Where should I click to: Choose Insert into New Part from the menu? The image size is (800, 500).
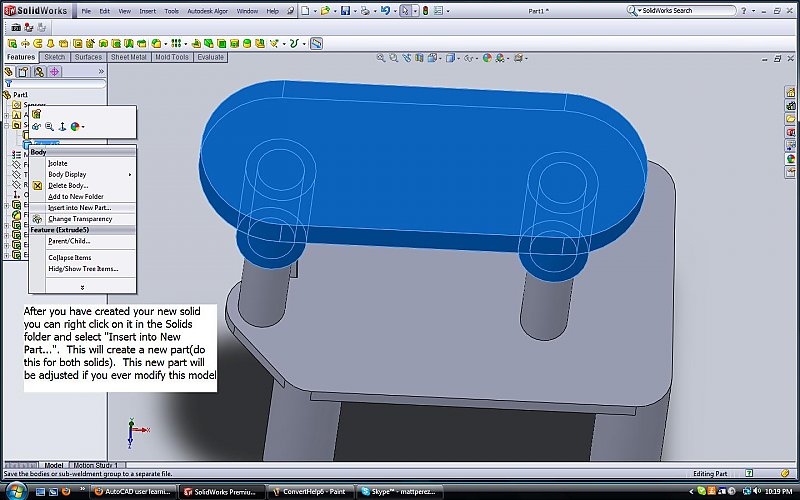(79, 207)
